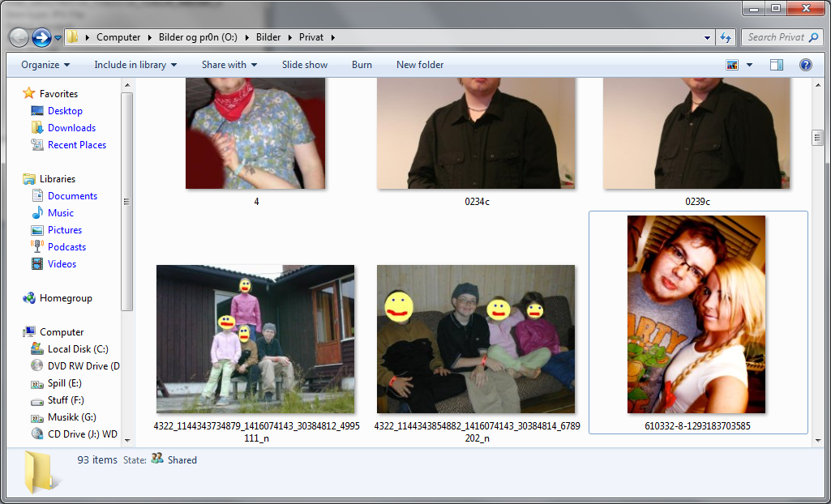Click the Libraries icon in navigation pane

[28, 179]
